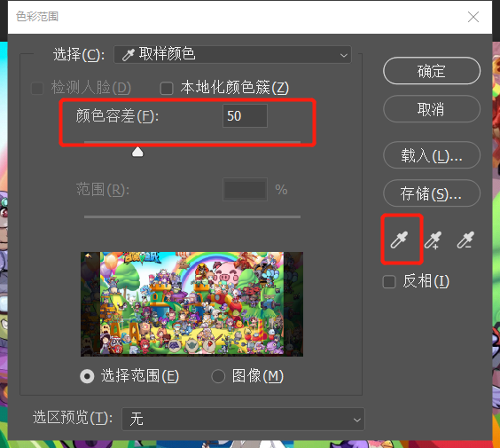Select the Eyedropper tool
500x448 pixels.
[399, 240]
